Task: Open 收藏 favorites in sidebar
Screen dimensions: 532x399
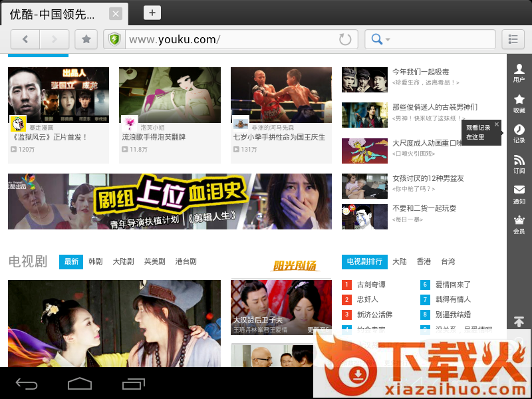Action: pyautogui.click(x=519, y=104)
